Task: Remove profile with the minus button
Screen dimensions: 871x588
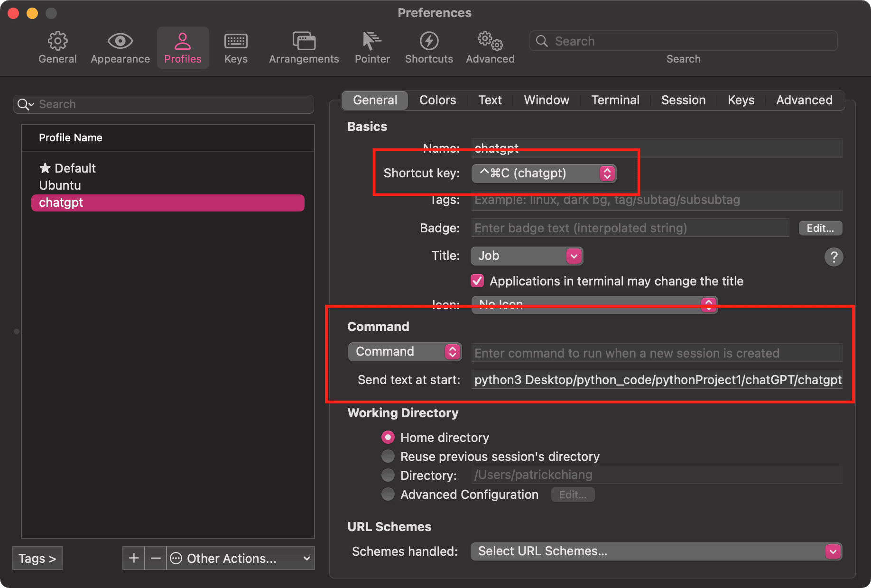Action: pyautogui.click(x=156, y=558)
